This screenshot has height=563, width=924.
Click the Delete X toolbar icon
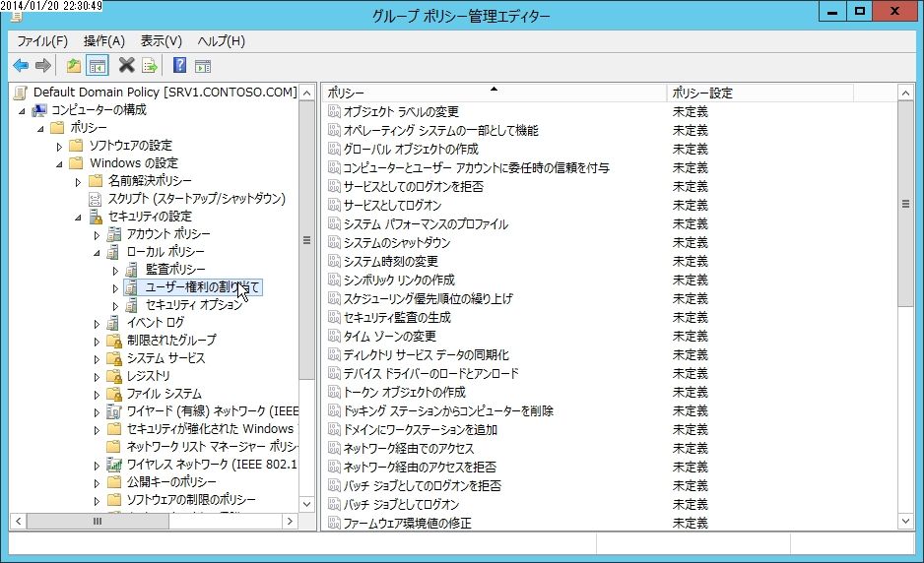pos(126,65)
